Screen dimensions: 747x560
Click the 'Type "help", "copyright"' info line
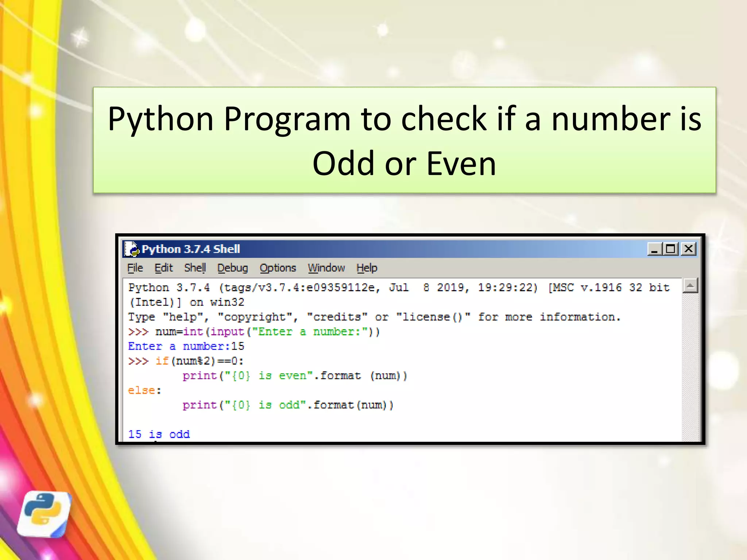tap(374, 317)
